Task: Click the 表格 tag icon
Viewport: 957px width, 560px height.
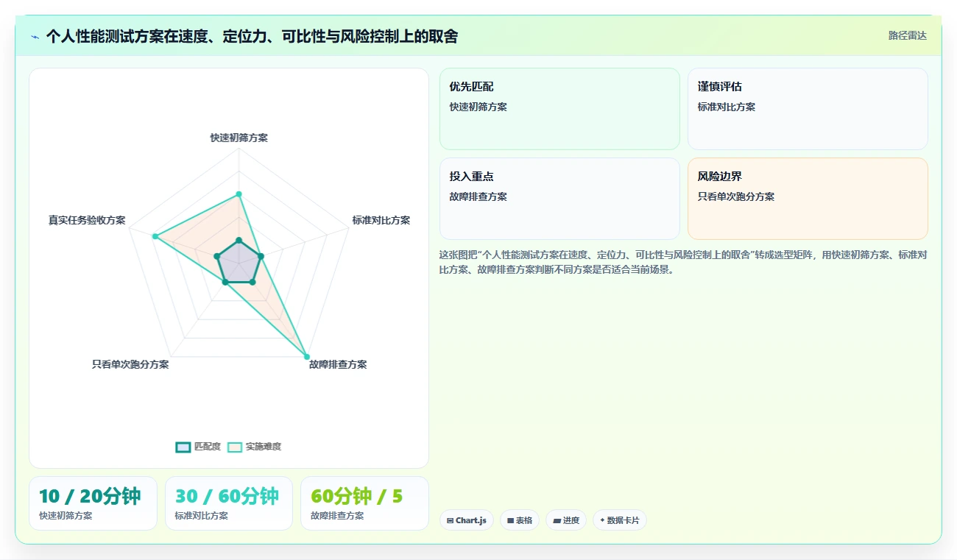Action: [510, 520]
